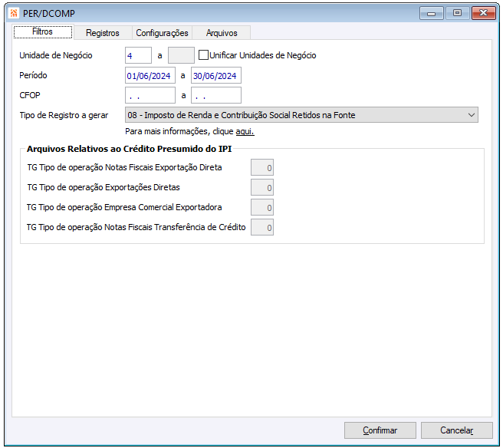This screenshot has width=503, height=448.
Task: Open the 'aqui.' more information link
Action: 245,131
